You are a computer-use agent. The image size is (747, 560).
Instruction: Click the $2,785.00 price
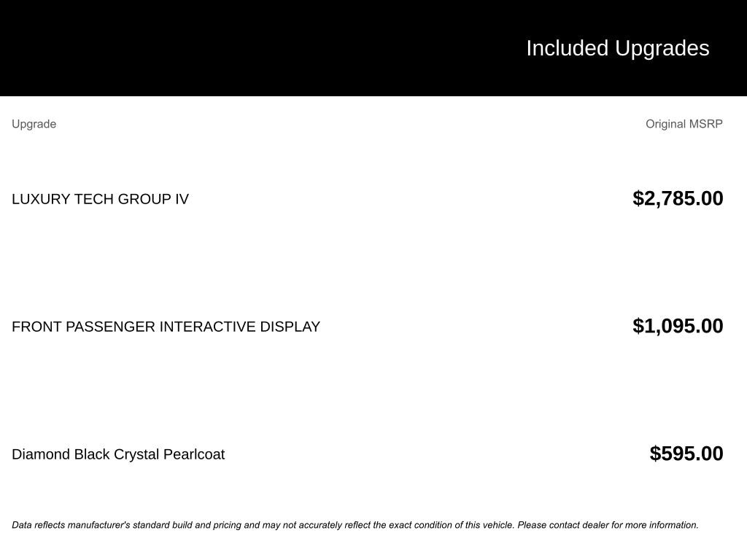coord(678,198)
